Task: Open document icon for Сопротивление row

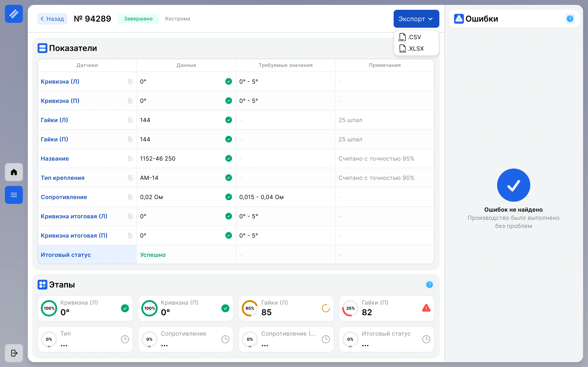Action: pyautogui.click(x=130, y=197)
